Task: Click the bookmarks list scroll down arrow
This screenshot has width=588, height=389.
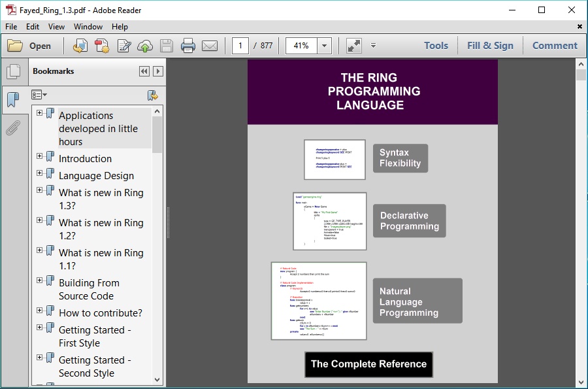Action: (x=157, y=380)
